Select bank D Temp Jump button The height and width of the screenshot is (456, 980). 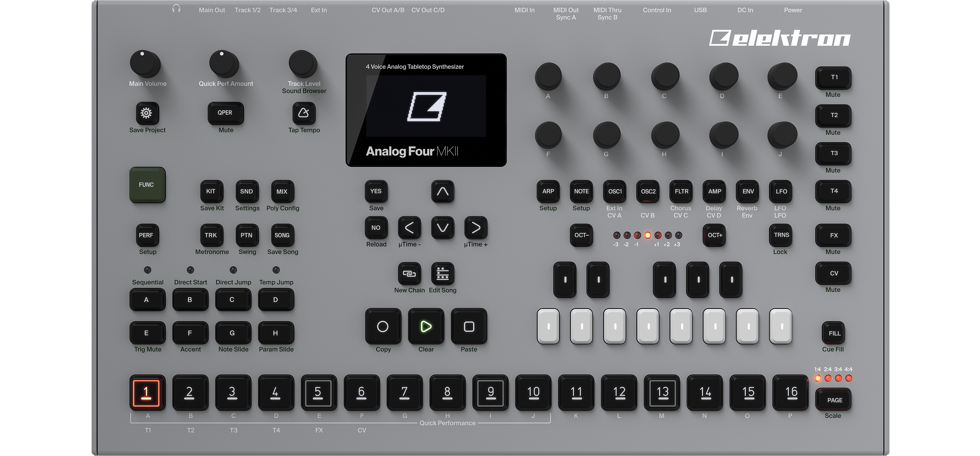(276, 300)
